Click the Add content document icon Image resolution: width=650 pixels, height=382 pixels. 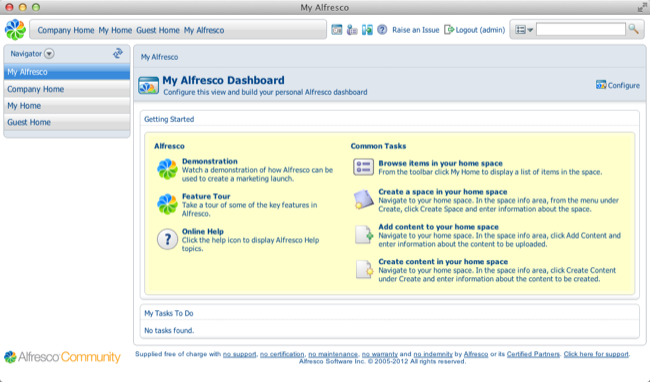[x=364, y=235]
